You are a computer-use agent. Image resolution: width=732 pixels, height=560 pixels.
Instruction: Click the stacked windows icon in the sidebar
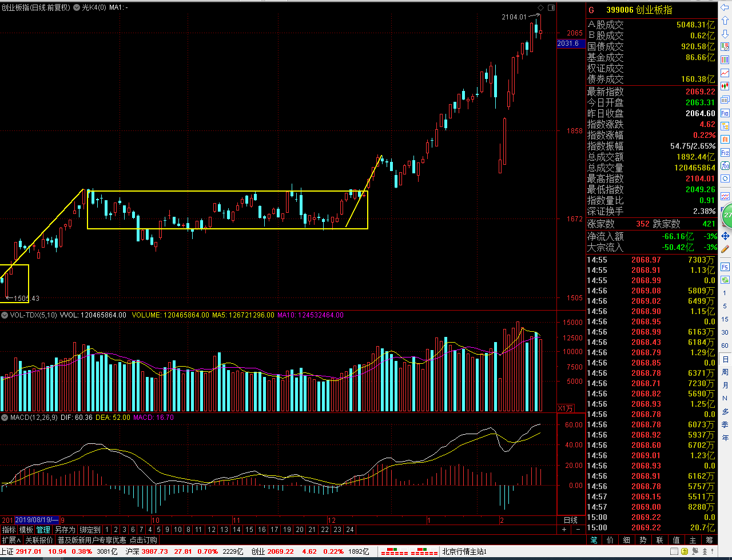725,100
